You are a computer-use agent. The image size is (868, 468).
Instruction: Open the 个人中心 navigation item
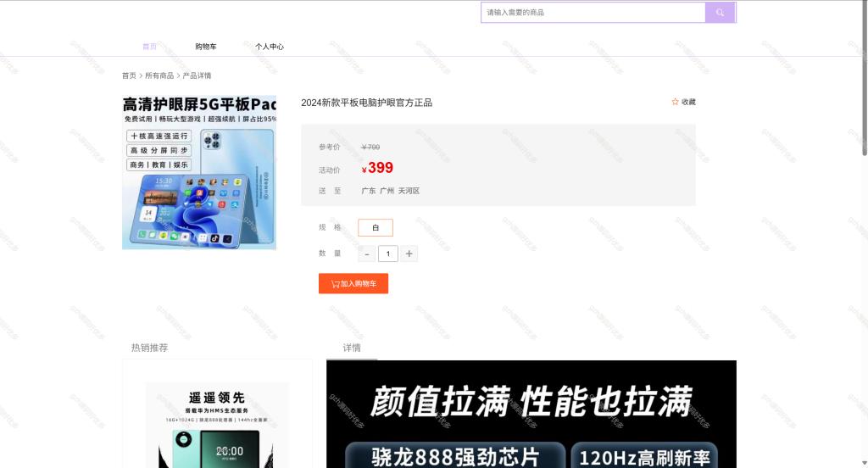270,47
